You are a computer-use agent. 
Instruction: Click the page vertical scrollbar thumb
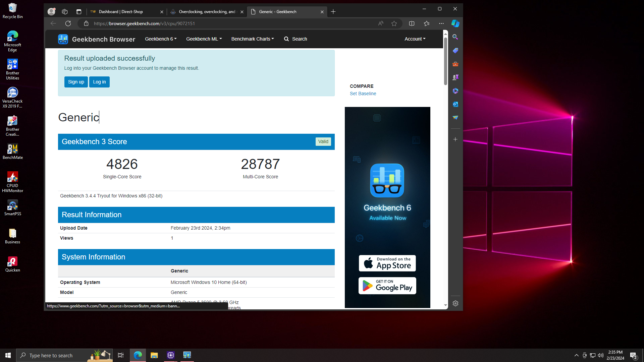pos(445,61)
